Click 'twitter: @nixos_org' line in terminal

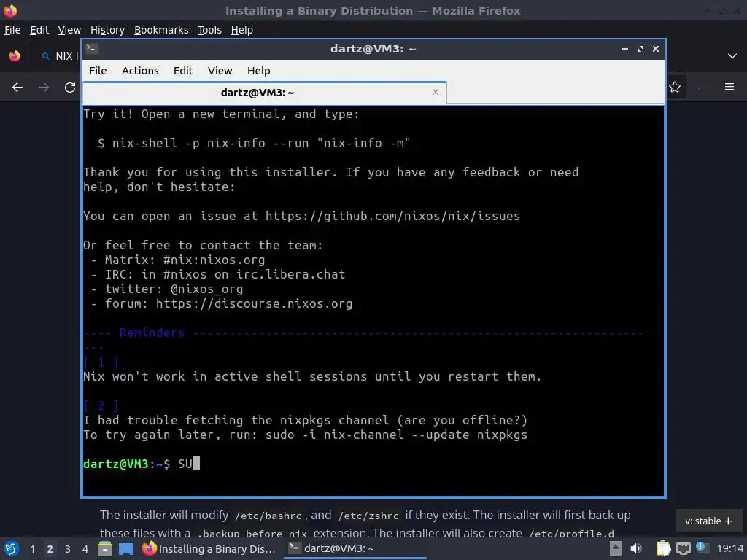click(174, 289)
